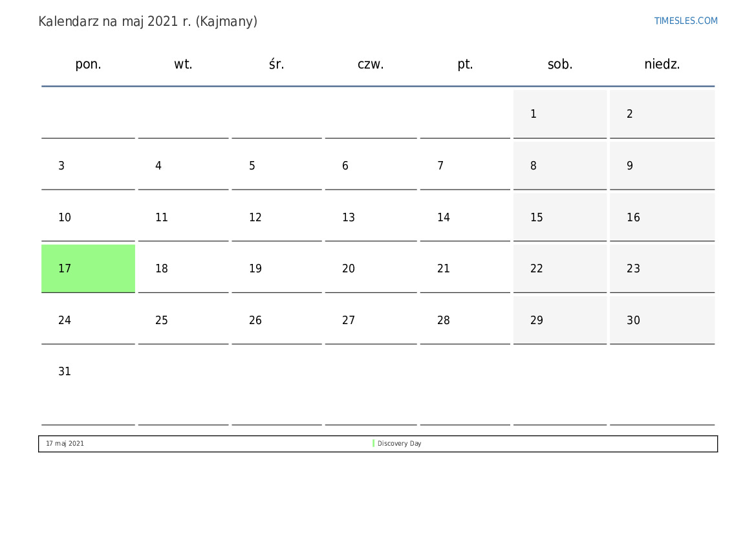This screenshot has width=756, height=535.
Task: Select the 'czw.' weekday header
Action: 371,64
